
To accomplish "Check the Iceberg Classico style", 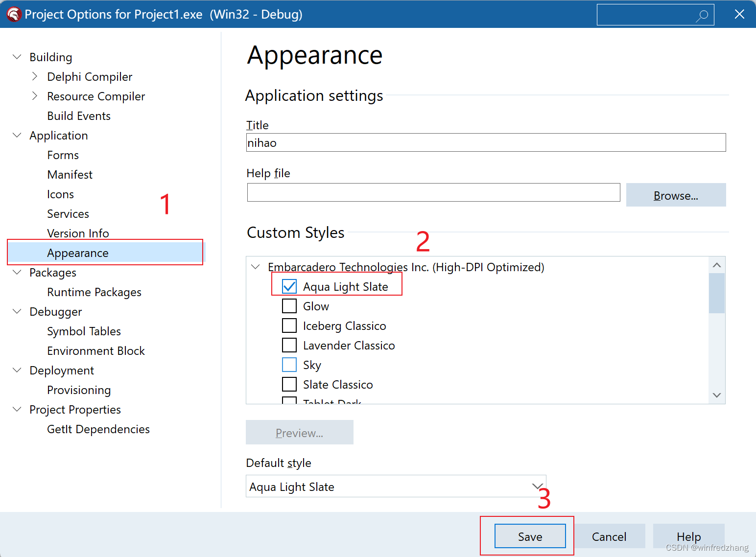I will point(289,325).
